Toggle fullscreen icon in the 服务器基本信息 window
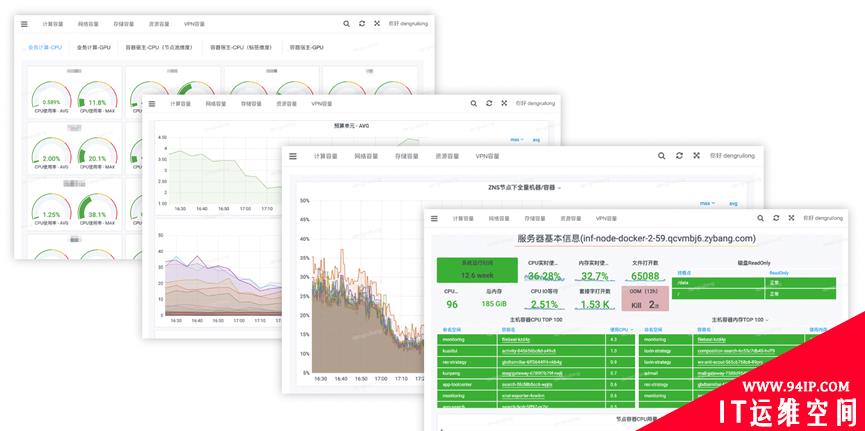Image resolution: width=865 pixels, height=431 pixels. pos(791,218)
